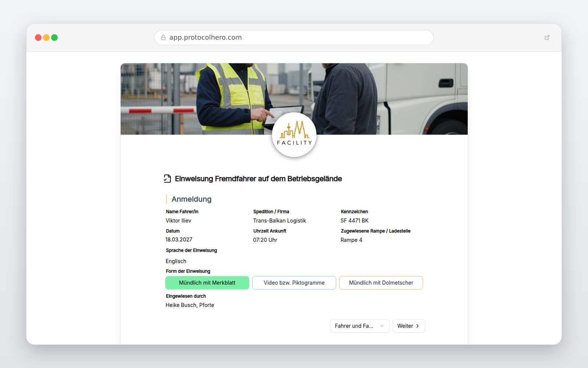The image size is (588, 368).
Task: Click the document check icon beside title
Action: click(x=167, y=179)
